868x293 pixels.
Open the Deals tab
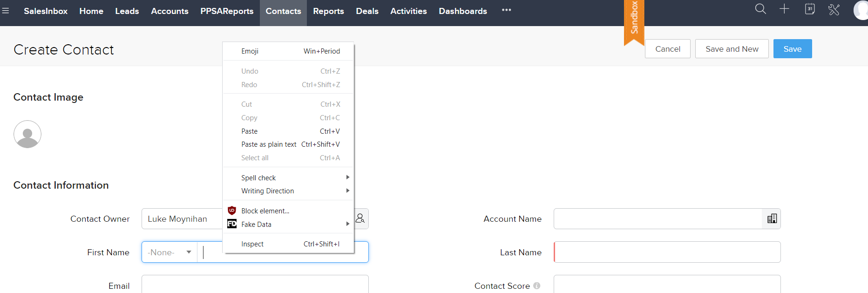click(x=367, y=11)
